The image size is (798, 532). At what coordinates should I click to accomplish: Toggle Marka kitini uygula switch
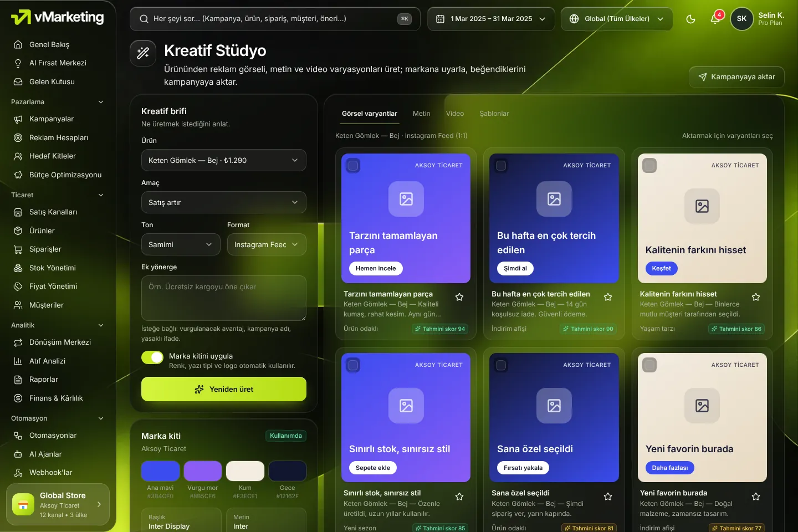point(152,357)
